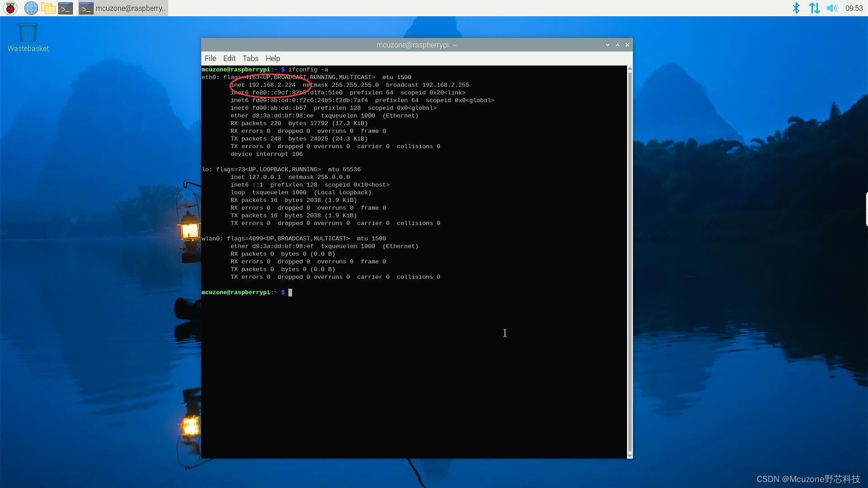Launch the web browser globe icon
The width and height of the screenshot is (868, 488).
(31, 8)
